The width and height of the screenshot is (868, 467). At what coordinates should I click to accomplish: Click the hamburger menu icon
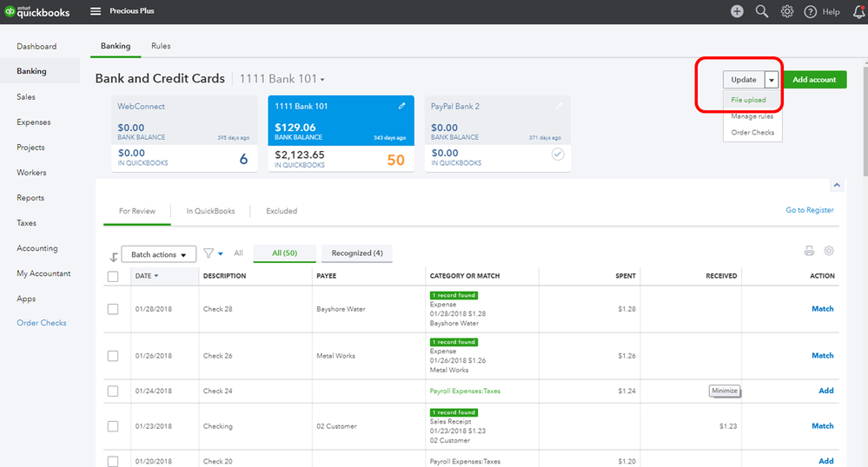(96, 11)
